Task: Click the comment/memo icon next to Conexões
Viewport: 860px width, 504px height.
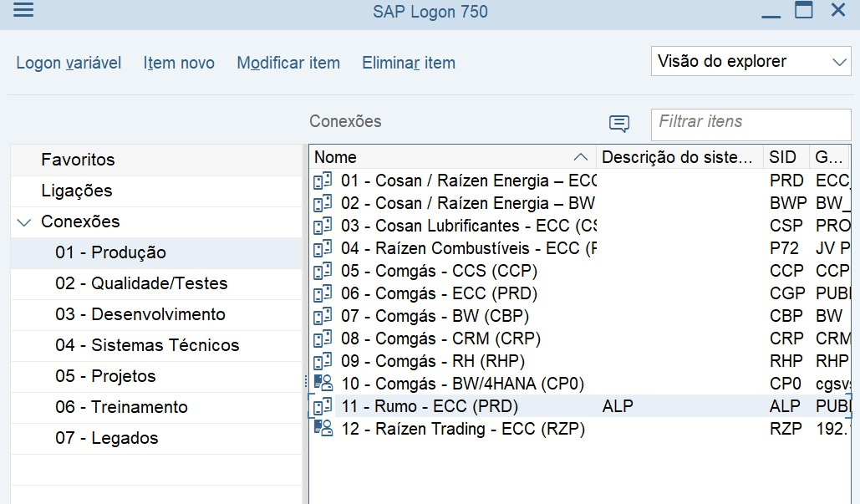Action: coord(619,124)
